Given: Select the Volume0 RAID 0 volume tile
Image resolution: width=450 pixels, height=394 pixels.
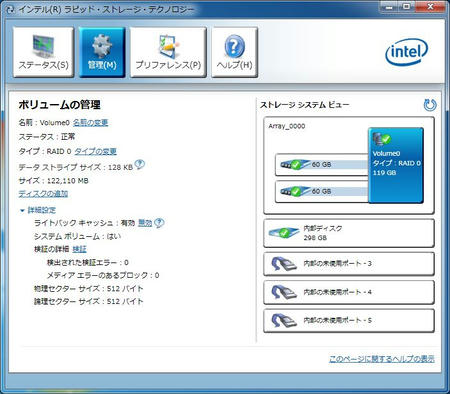Looking at the screenshot, I should [x=396, y=165].
